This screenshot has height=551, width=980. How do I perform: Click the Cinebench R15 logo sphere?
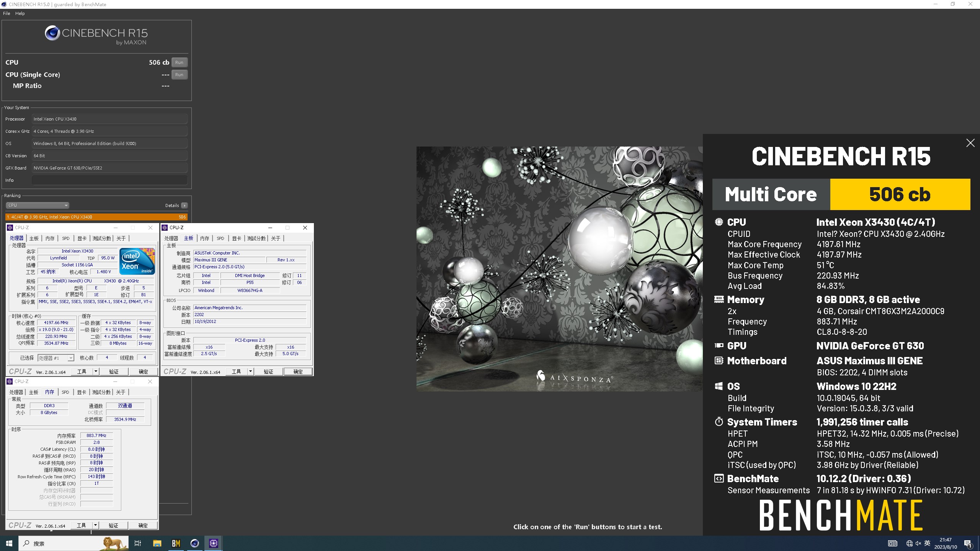(52, 33)
